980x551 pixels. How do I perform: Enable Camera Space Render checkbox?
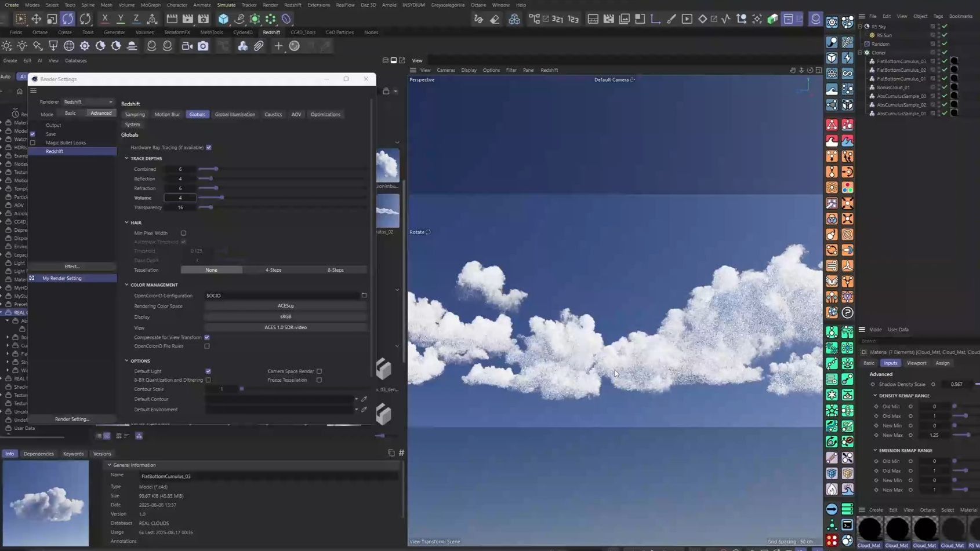pyautogui.click(x=319, y=371)
